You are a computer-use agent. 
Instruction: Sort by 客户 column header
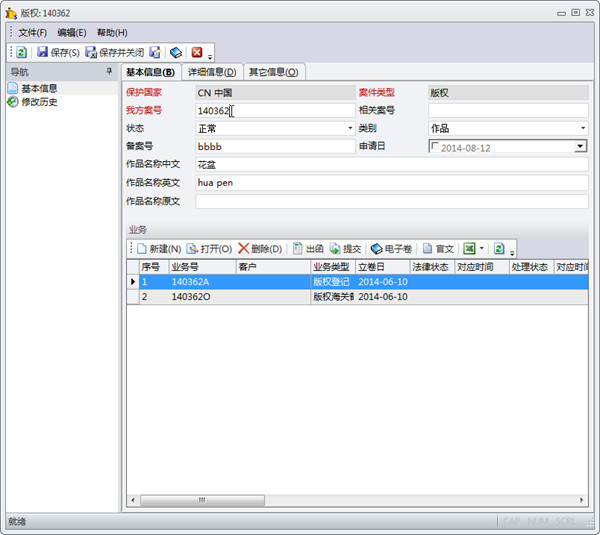pos(273,267)
